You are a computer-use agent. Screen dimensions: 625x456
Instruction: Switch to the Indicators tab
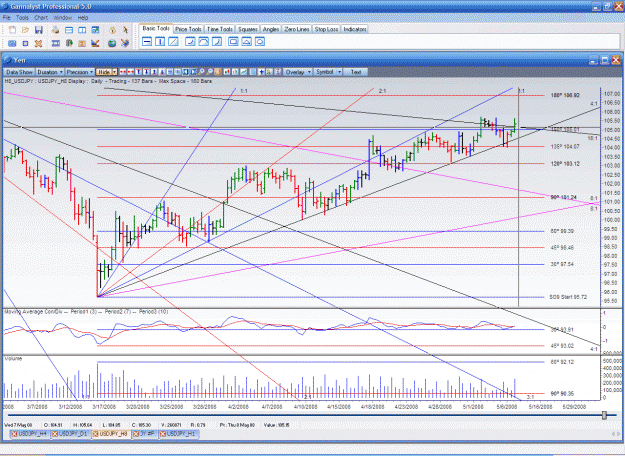tap(354, 29)
